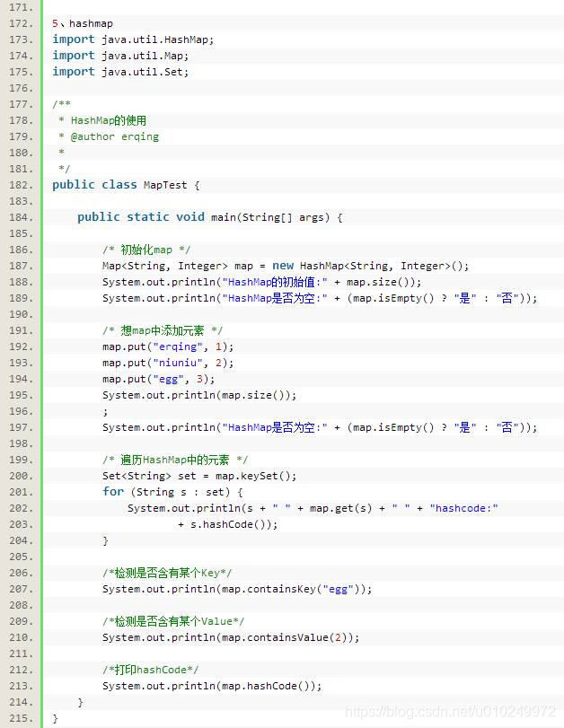Click the line 197 'HashMap是否为空' statement

click(320, 427)
